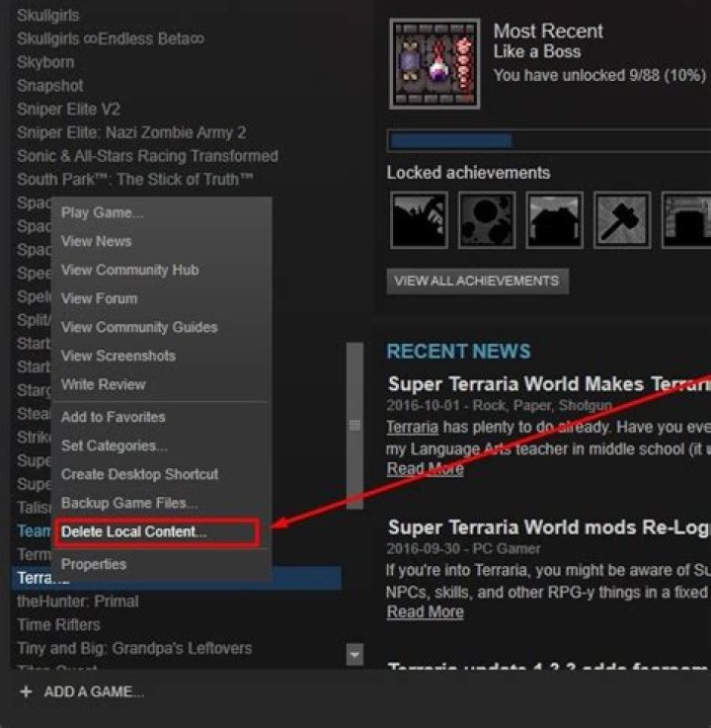The height and width of the screenshot is (728, 711).
Task: Choose View Screenshots menu item
Action: pos(118,357)
